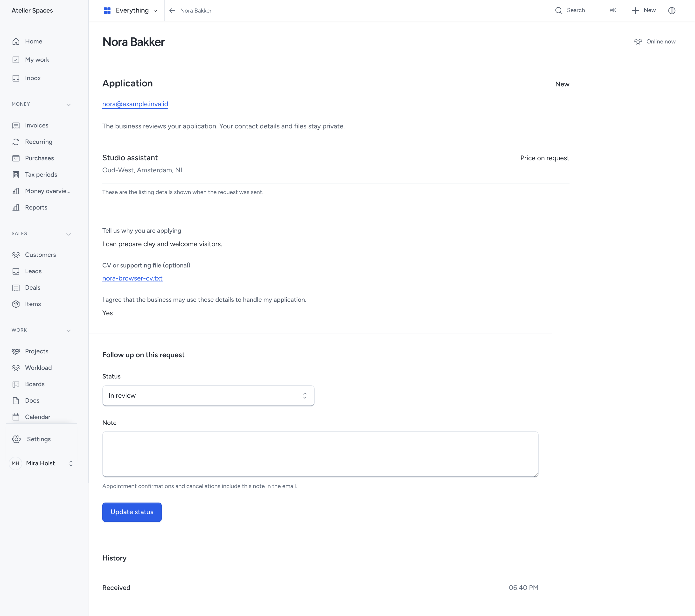The height and width of the screenshot is (616, 695).
Task: Open Money overview in the sidebar
Action: (x=48, y=191)
